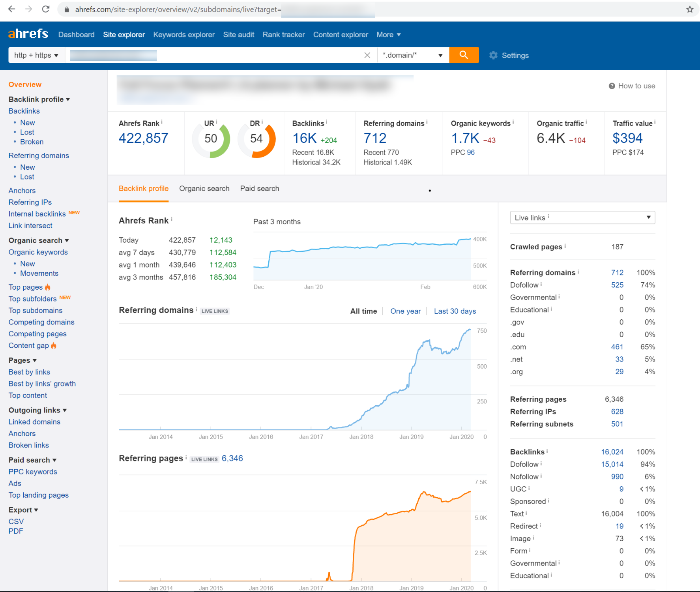The width and height of the screenshot is (700, 592).
Task: Bookmark the page with the star icon
Action: (x=689, y=9)
